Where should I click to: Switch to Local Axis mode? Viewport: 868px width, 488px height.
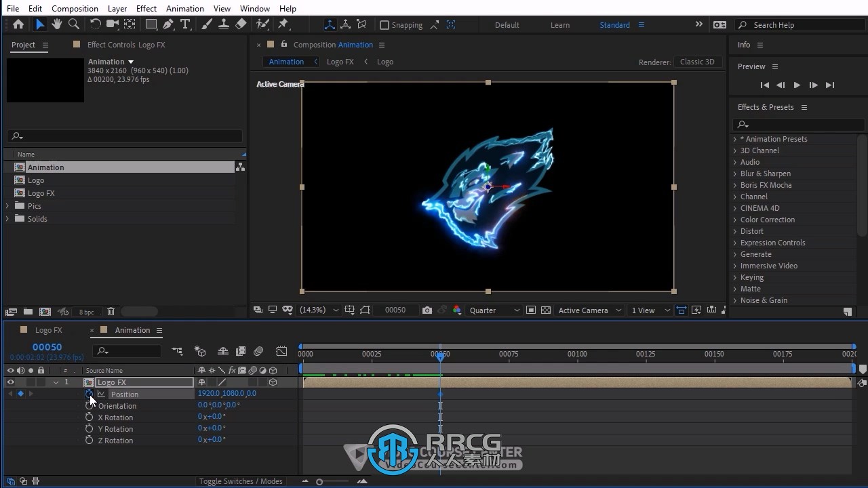point(330,24)
